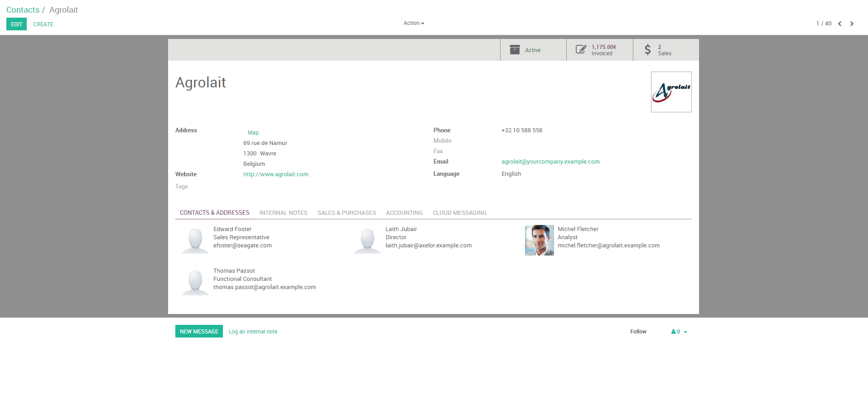Click the Belgium country text
The height and width of the screenshot is (420, 868).
(x=254, y=164)
